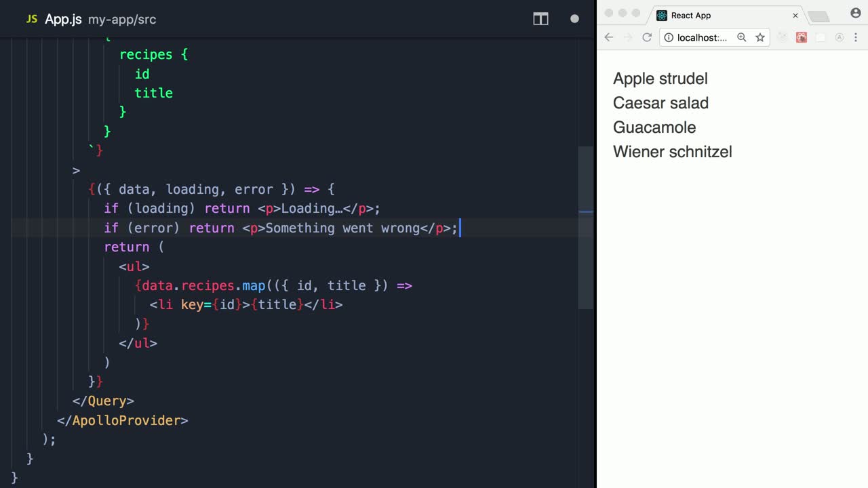The image size is (868, 488).
Task: Open Chrome's three-dot menu
Action: coord(856,37)
